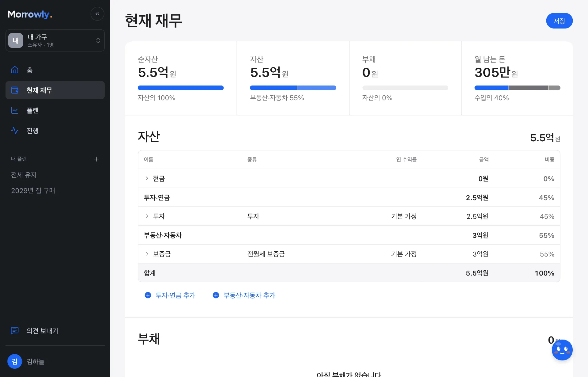This screenshot has width=588, height=377.
Task: Expand the 현금 row
Action: [147, 178]
